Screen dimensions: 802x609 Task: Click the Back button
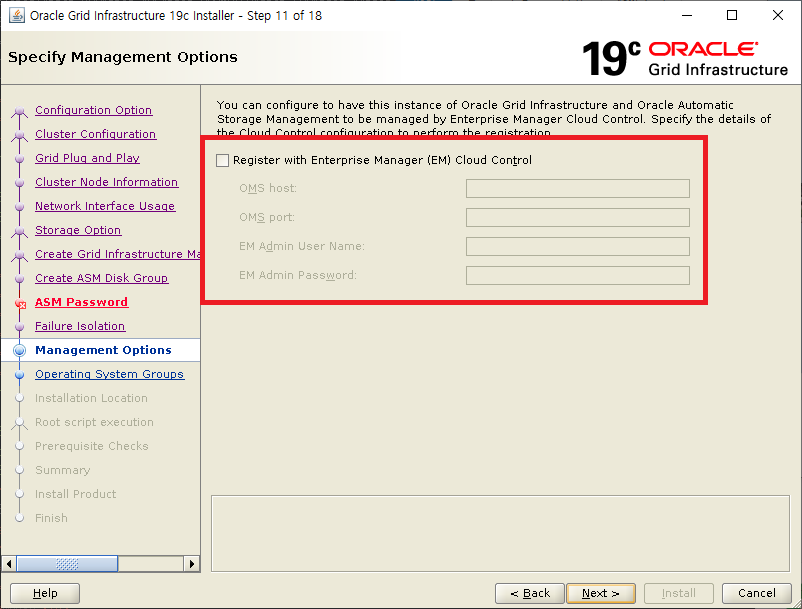pos(529,593)
